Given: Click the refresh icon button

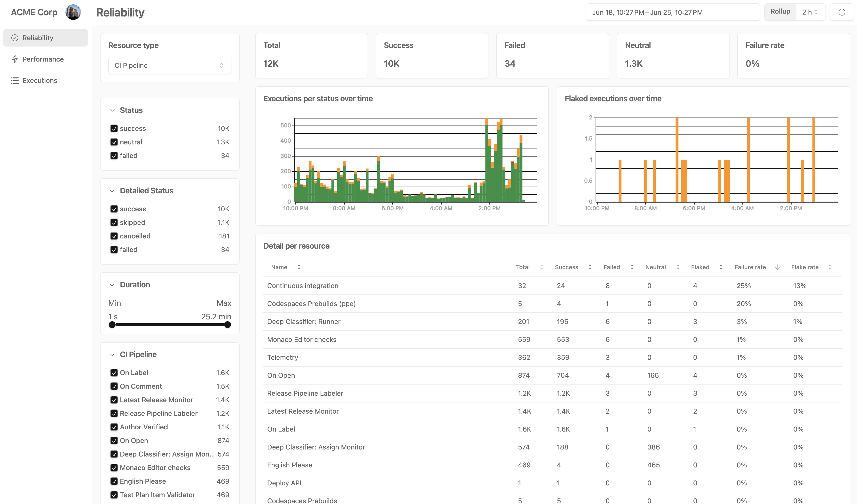Looking at the screenshot, I should [842, 12].
